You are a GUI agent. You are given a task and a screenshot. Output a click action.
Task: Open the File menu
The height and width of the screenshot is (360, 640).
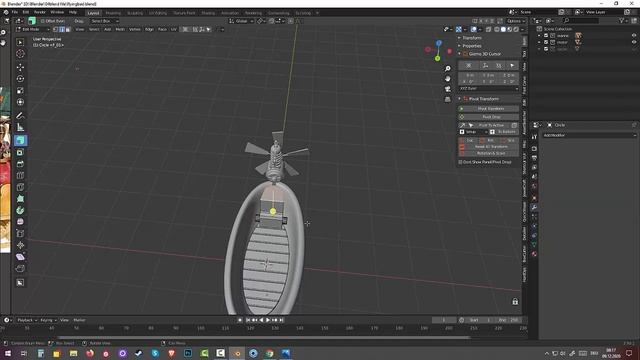(x=15, y=12)
